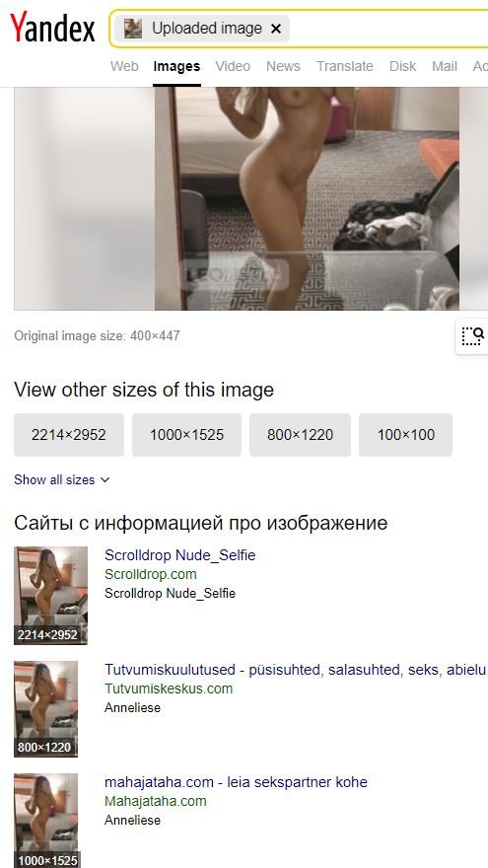Activate the crop-and-search selection icon
The height and width of the screenshot is (868, 488).
pos(472,335)
